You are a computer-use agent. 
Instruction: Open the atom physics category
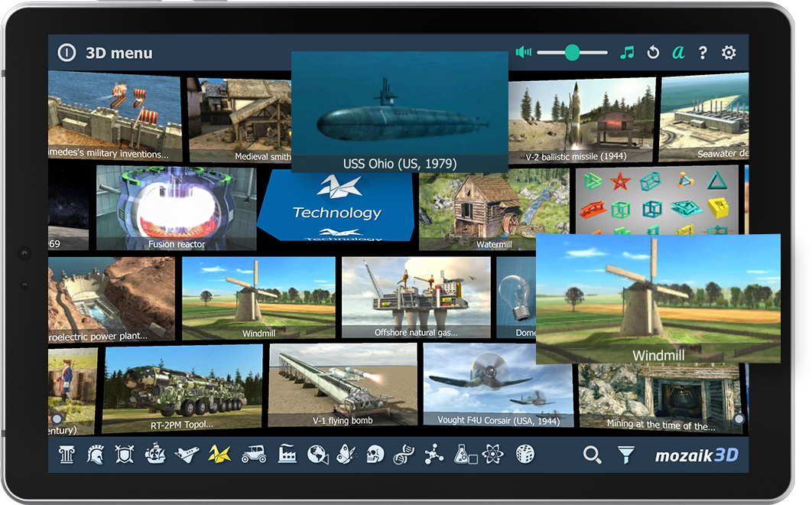click(493, 454)
